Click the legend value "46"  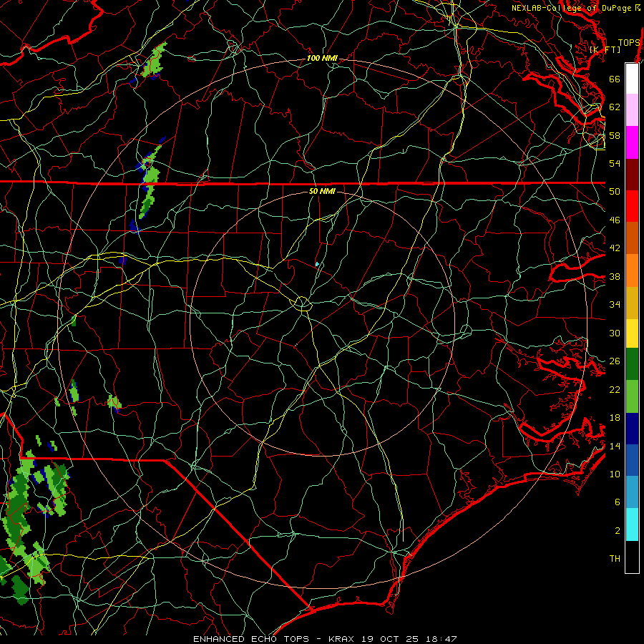615,220
